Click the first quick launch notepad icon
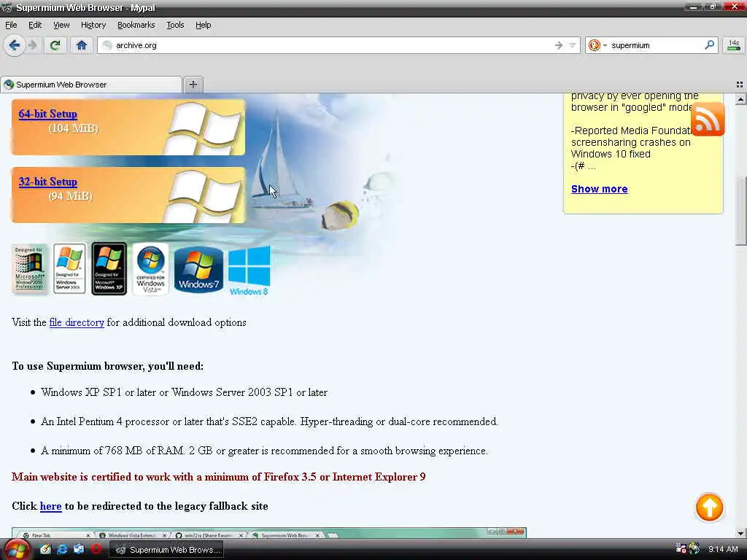 point(45,550)
